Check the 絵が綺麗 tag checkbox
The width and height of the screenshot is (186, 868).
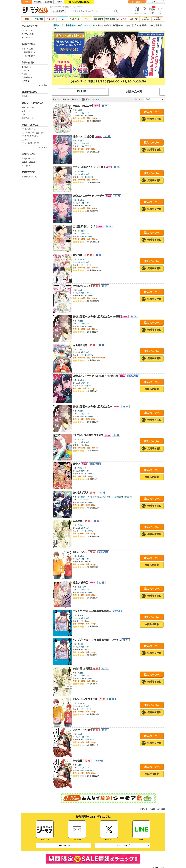[23, 129]
